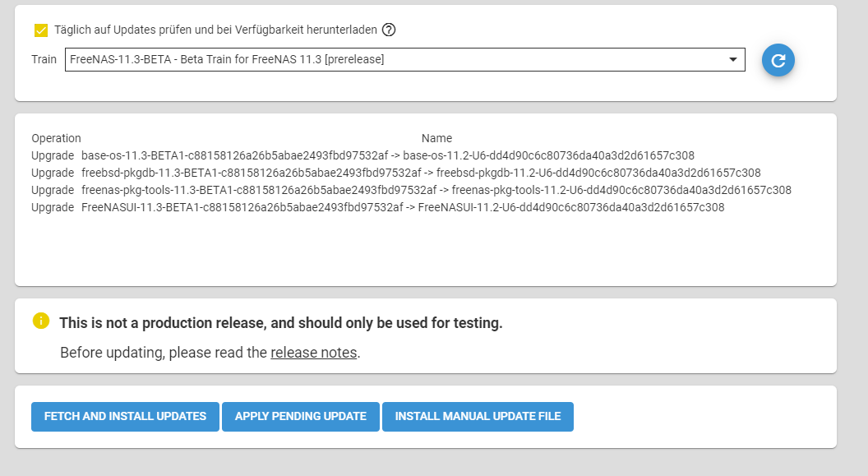The width and height of the screenshot is (868, 476).
Task: Open the FreeNAS-11.3-BETA train selection box
Action: 404,60
